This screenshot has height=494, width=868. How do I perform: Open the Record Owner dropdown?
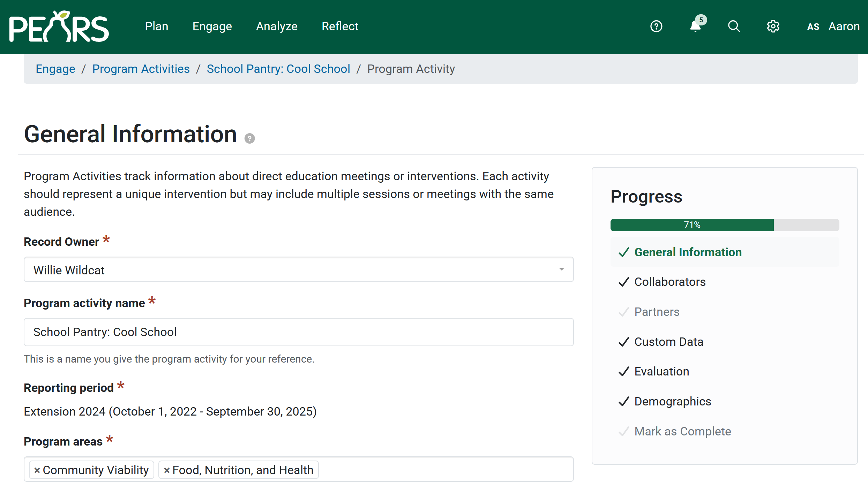(299, 269)
